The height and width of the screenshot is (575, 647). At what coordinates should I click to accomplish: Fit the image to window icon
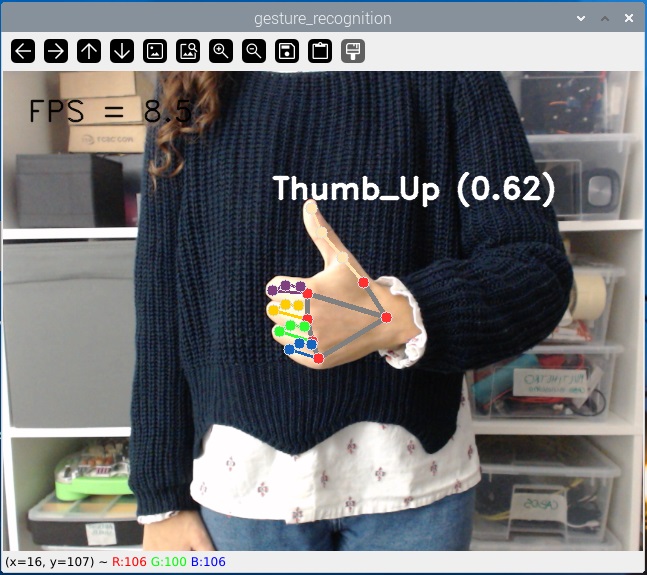(x=188, y=51)
